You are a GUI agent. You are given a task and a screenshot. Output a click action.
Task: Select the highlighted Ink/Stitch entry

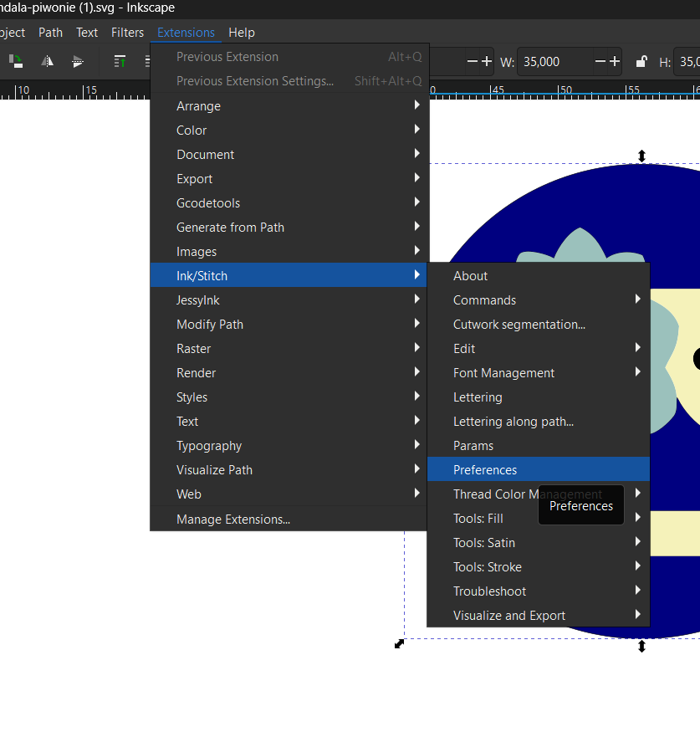point(289,276)
